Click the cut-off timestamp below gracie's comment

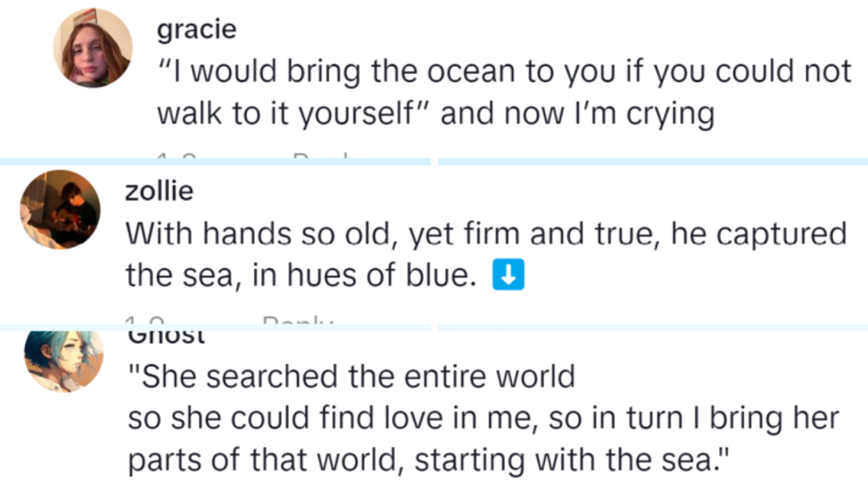pyautogui.click(x=175, y=157)
